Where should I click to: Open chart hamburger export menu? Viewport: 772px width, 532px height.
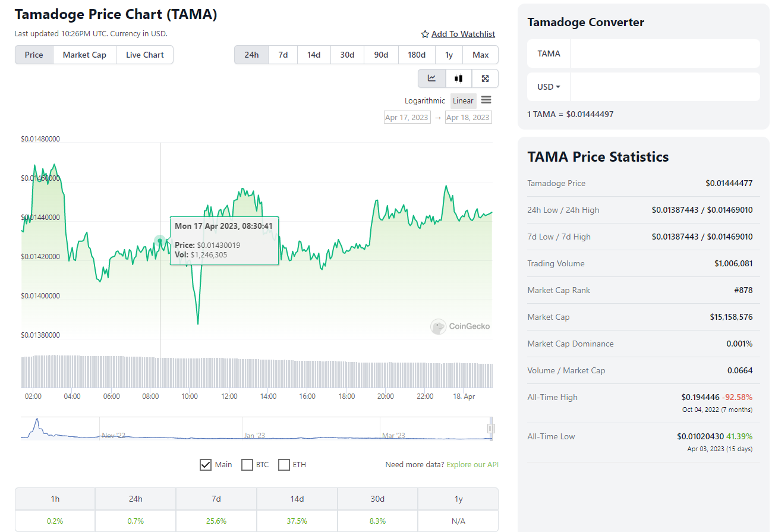pyautogui.click(x=486, y=100)
